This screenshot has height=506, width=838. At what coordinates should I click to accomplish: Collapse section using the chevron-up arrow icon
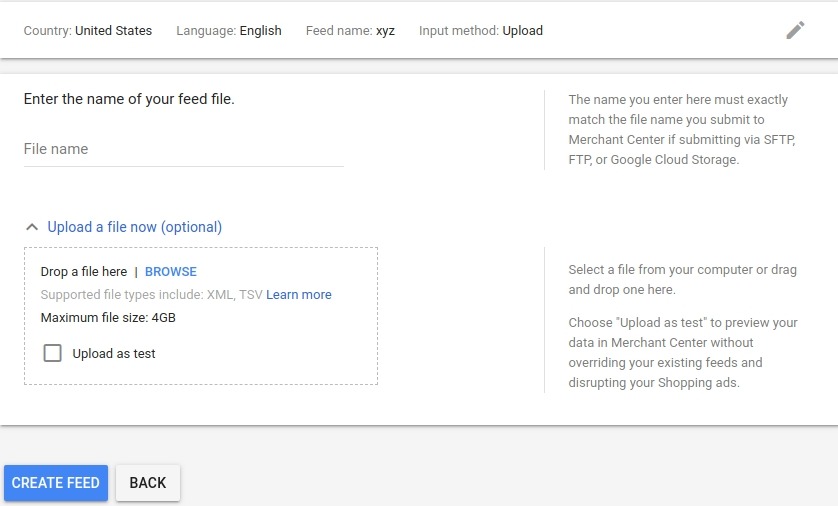[x=32, y=227]
